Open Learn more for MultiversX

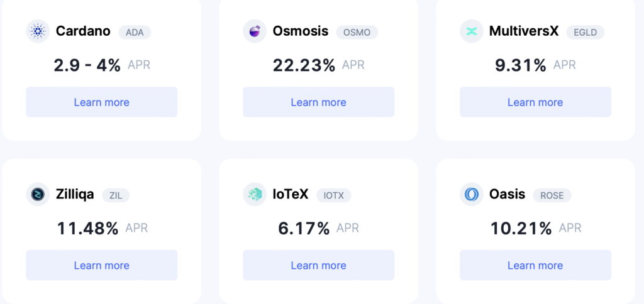click(x=536, y=102)
